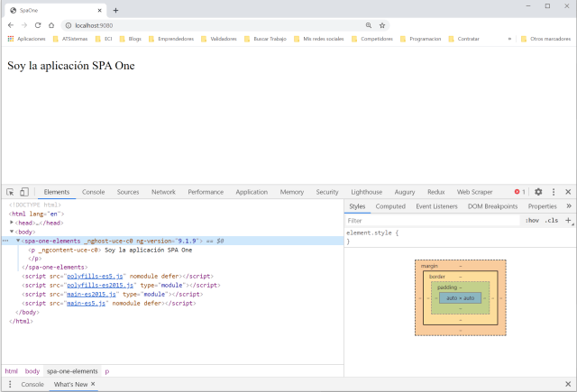Reload the localhost page
Screen dimensions: 577x392
click(38, 25)
